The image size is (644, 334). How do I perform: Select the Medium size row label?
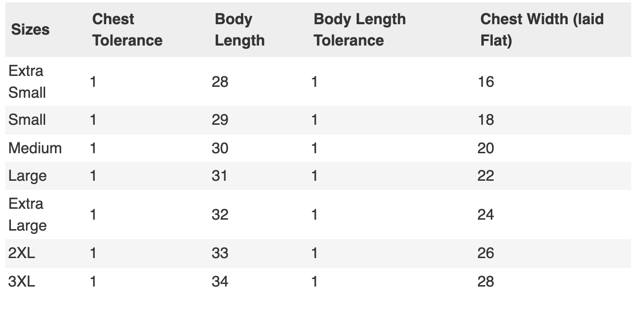[x=35, y=148]
